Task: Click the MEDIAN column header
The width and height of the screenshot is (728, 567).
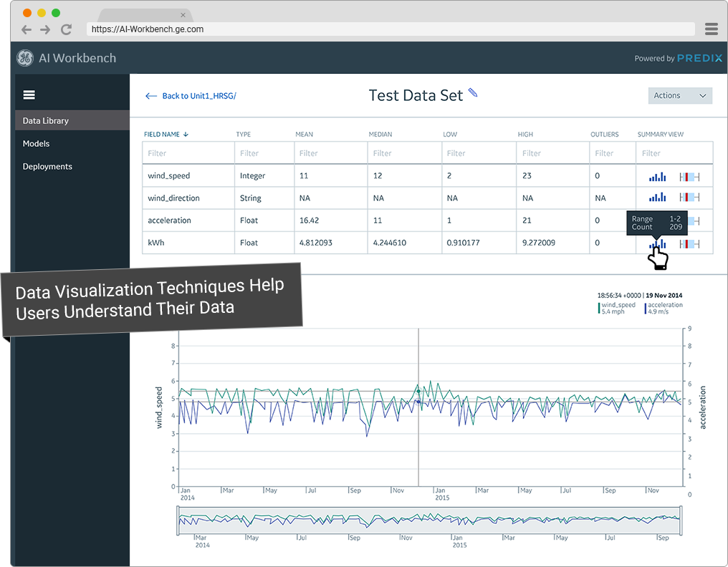Action: tap(380, 134)
